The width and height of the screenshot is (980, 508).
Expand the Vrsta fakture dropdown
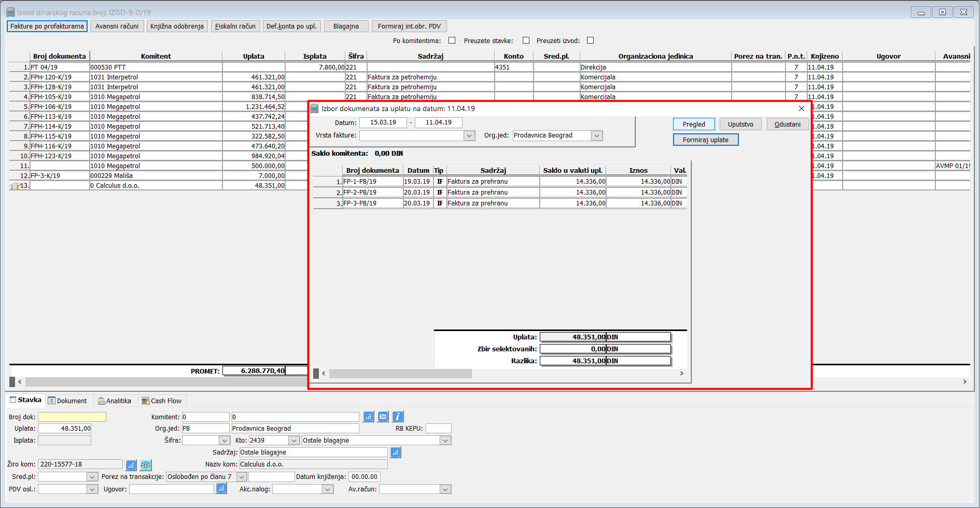tap(469, 135)
